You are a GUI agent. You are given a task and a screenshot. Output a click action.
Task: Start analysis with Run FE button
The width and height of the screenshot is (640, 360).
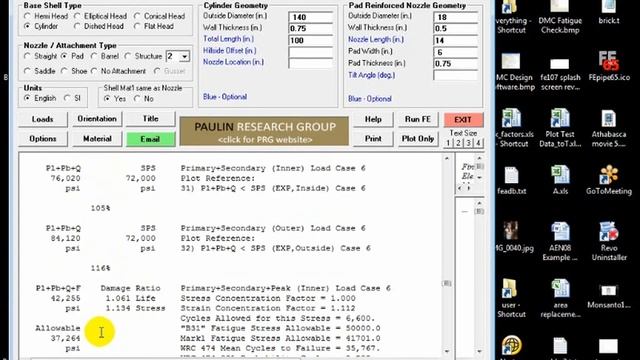418,119
